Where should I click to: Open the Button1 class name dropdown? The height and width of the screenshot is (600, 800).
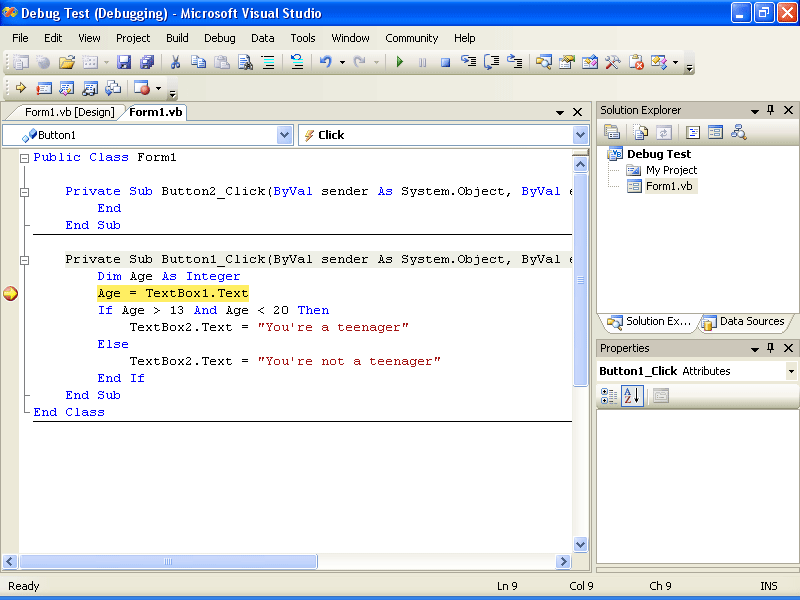284,135
